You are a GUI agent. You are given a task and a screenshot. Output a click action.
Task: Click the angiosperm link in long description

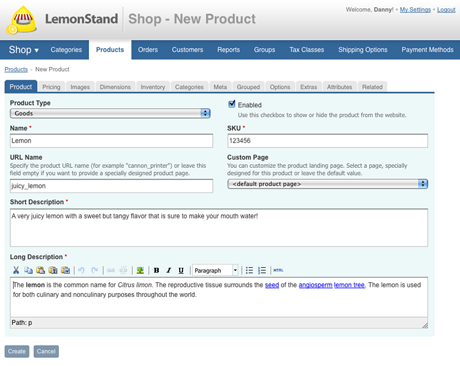point(315,285)
